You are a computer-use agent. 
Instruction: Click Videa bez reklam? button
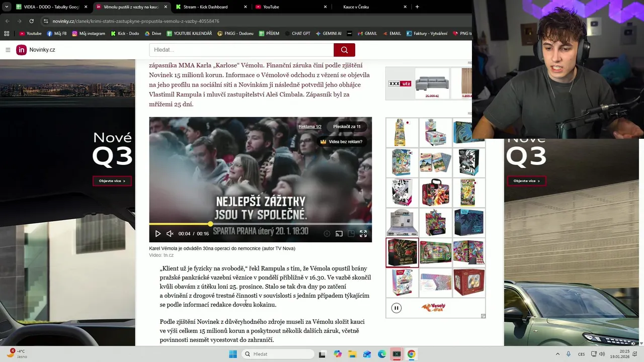pyautogui.click(x=342, y=142)
